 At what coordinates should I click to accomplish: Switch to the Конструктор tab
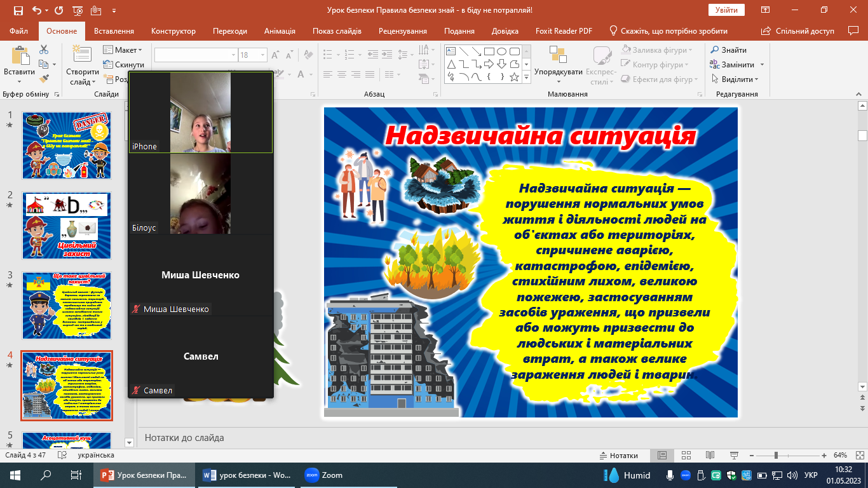pyautogui.click(x=173, y=30)
